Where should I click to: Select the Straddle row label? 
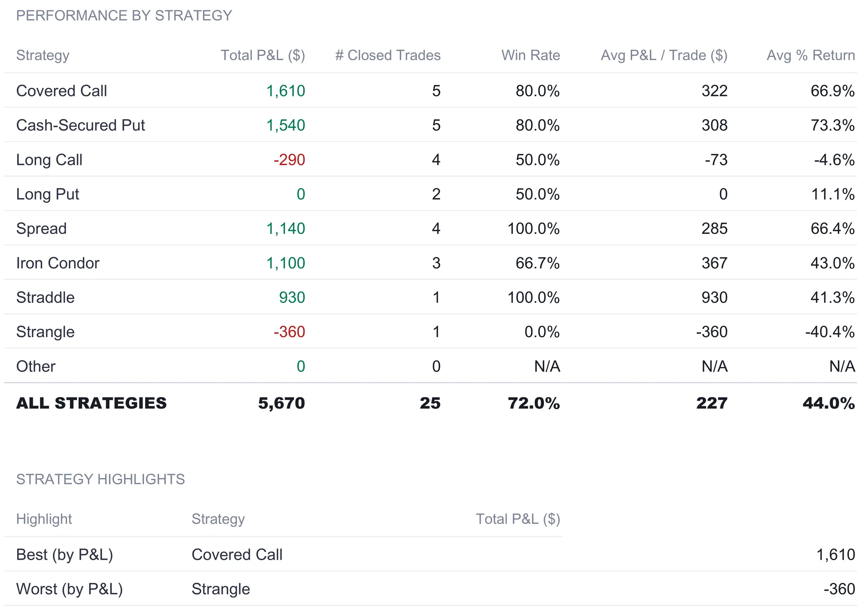click(45, 298)
